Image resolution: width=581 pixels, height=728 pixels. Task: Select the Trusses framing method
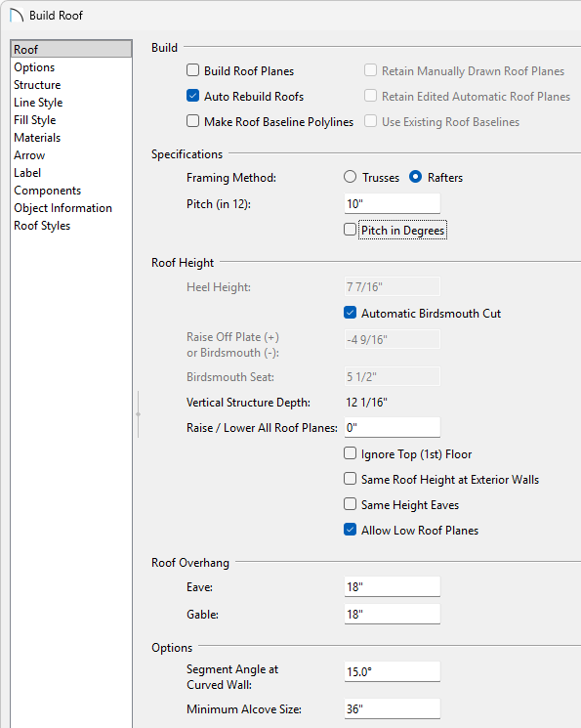pos(351,177)
